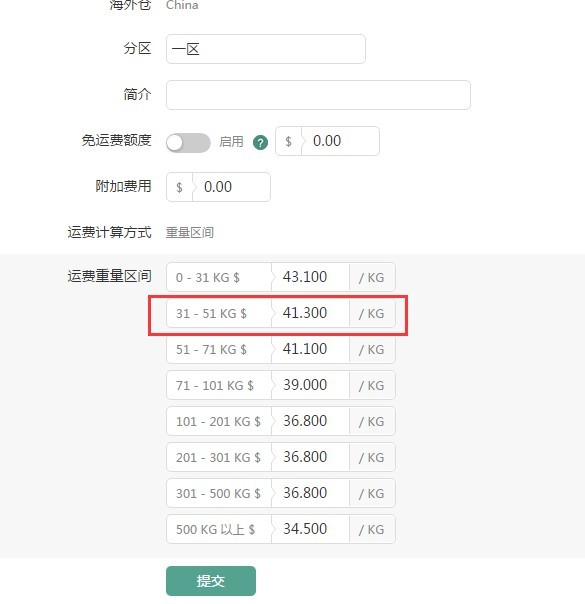The width and height of the screenshot is (585, 604).
Task: Edit the 201 - 301 KG rate field
Action: [310, 457]
